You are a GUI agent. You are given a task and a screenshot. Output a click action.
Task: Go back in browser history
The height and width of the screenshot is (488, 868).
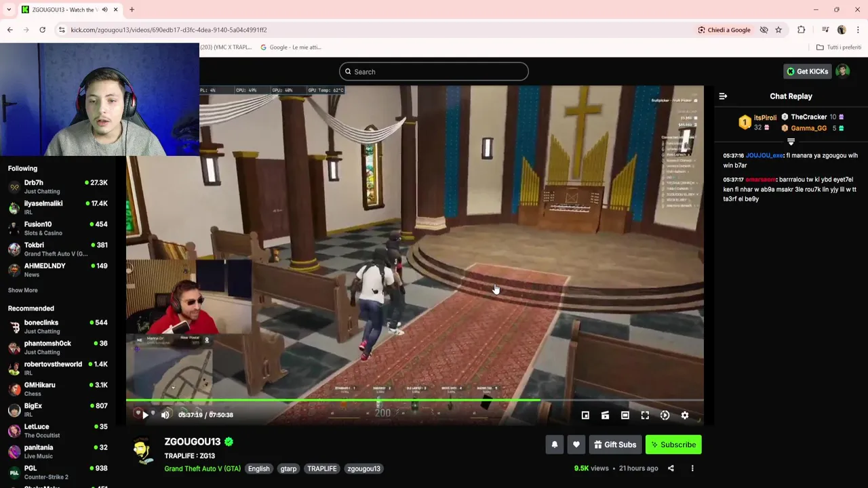click(9, 30)
